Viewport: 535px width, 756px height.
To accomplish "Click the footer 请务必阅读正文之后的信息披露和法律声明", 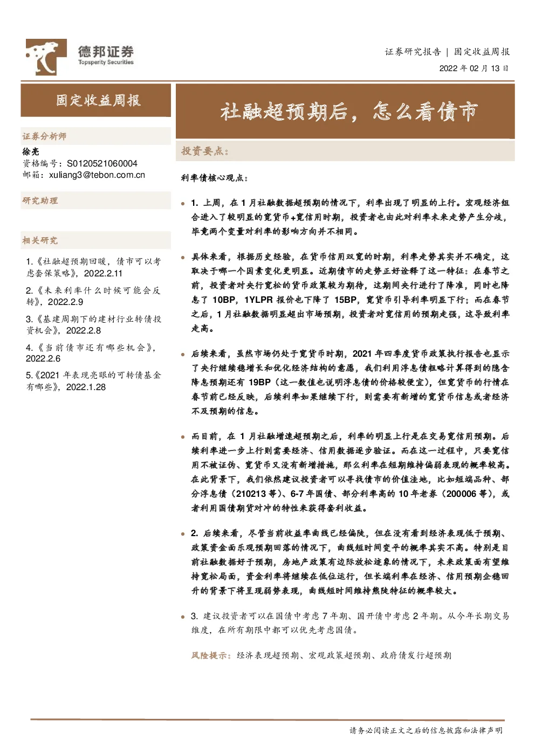I will point(426,731).
